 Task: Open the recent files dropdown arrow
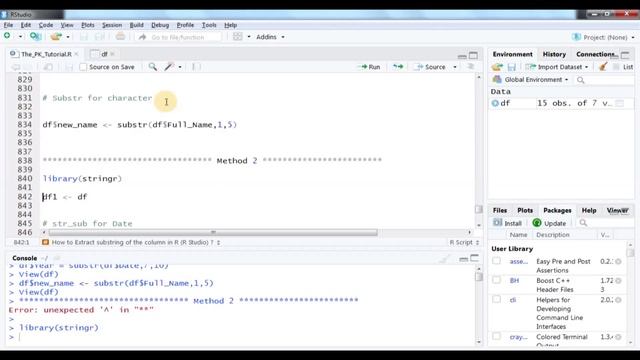(68, 37)
